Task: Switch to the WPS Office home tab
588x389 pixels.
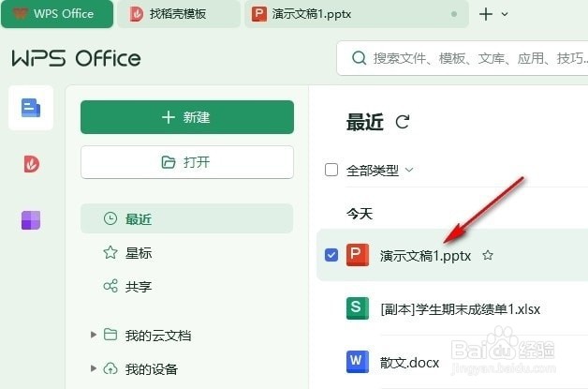Action: [57, 14]
